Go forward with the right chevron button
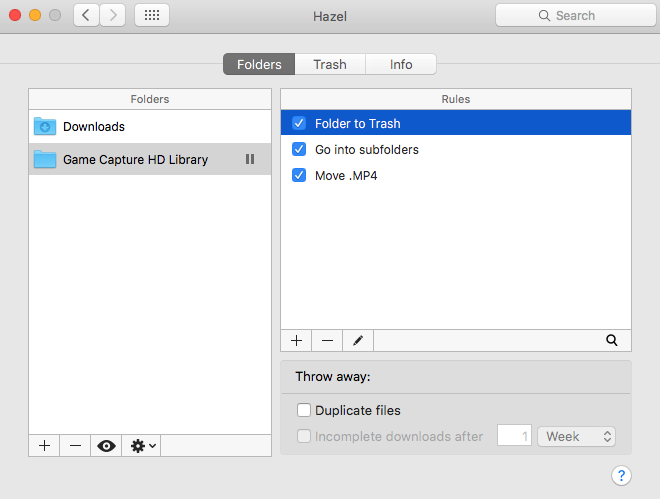This screenshot has height=499, width=660. [x=113, y=16]
